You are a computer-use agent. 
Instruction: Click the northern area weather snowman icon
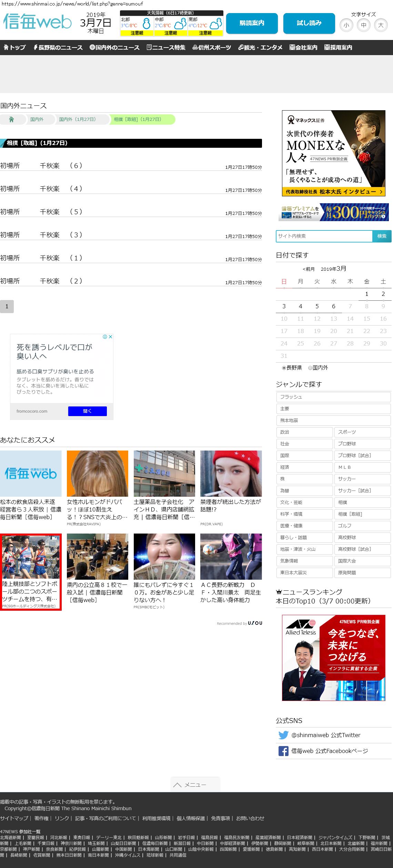tap(147, 24)
